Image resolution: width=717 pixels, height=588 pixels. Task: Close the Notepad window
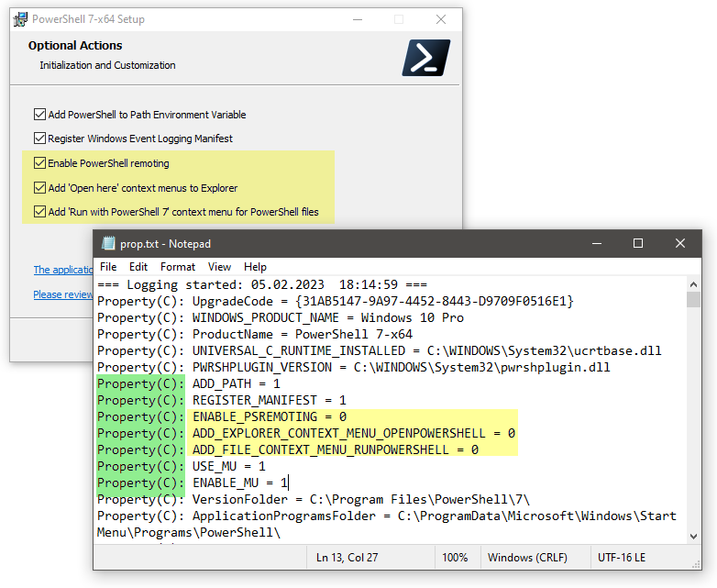point(680,243)
